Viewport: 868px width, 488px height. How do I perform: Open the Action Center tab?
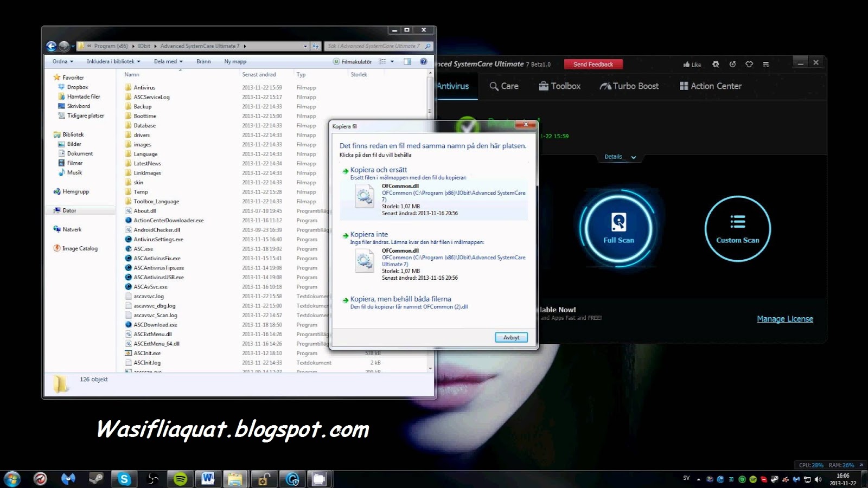tap(711, 86)
